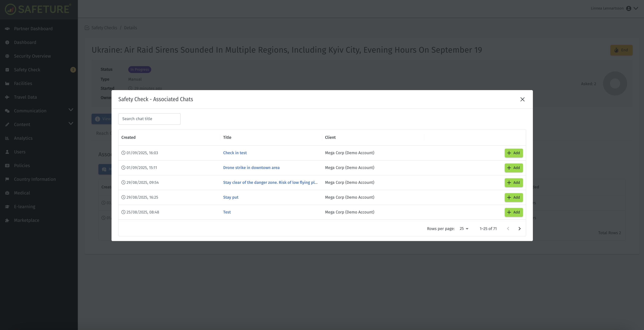
Task: Add the Check in test chat
Action: click(x=513, y=153)
